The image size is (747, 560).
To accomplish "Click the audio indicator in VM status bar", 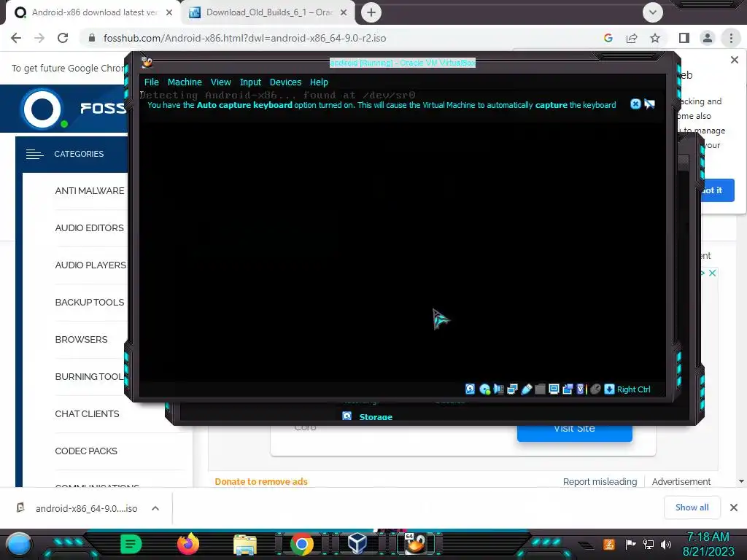I will pyautogui.click(x=499, y=389).
